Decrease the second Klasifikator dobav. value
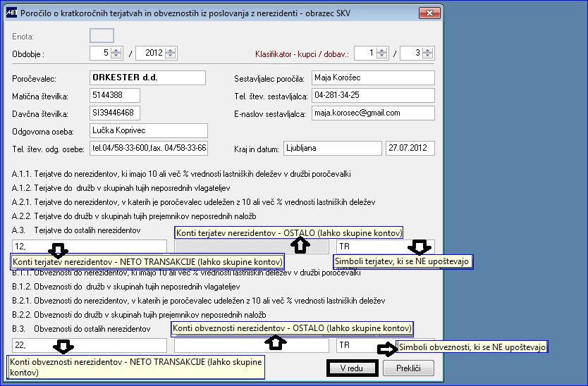 427,56
